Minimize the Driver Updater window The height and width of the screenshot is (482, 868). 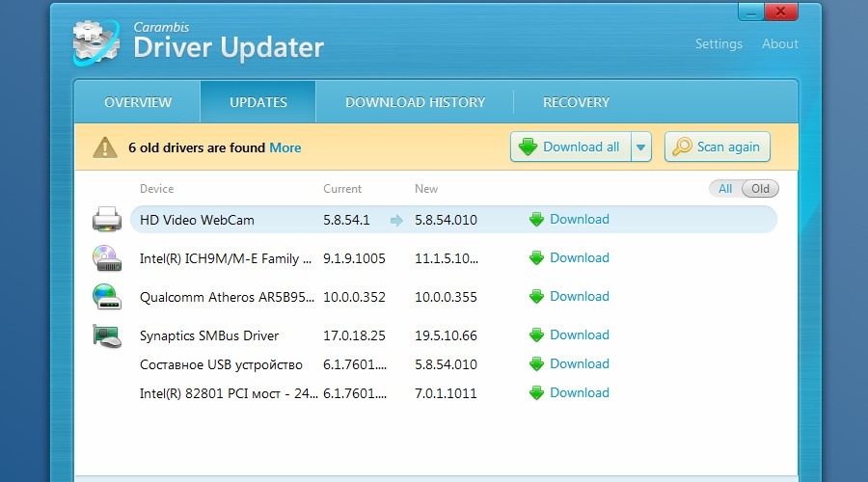pos(751,12)
